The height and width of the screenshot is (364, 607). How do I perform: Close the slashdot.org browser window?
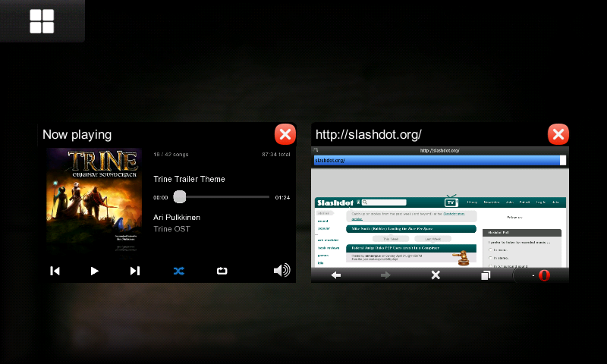(x=558, y=134)
